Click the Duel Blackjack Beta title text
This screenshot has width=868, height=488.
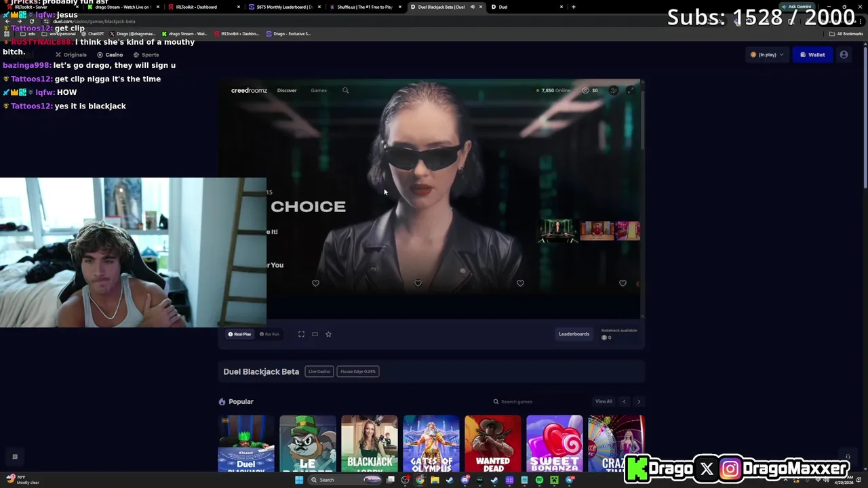[261, 371]
